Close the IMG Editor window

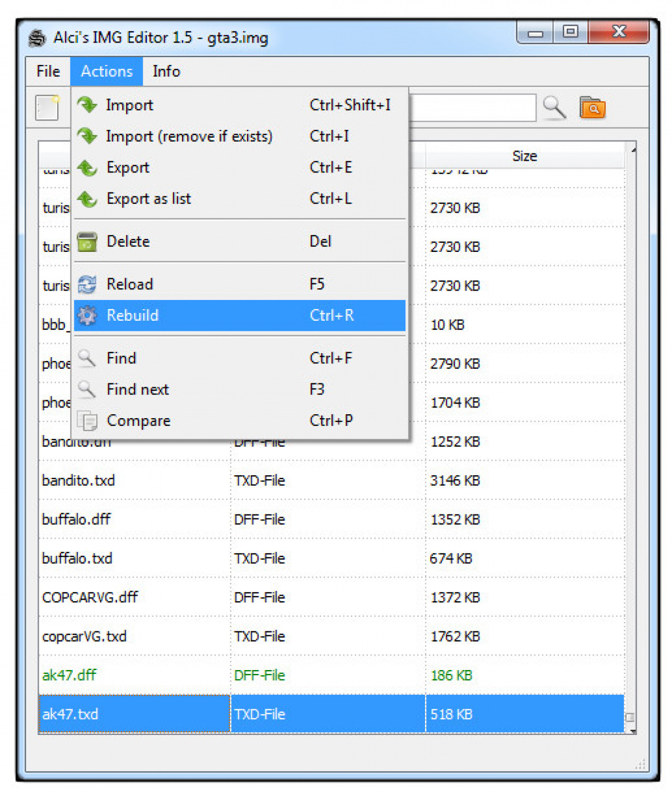pos(619,32)
